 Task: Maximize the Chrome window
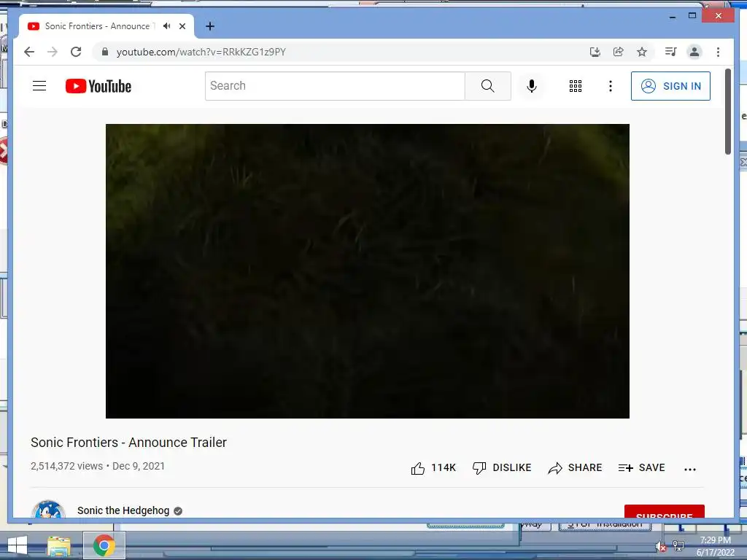(692, 16)
